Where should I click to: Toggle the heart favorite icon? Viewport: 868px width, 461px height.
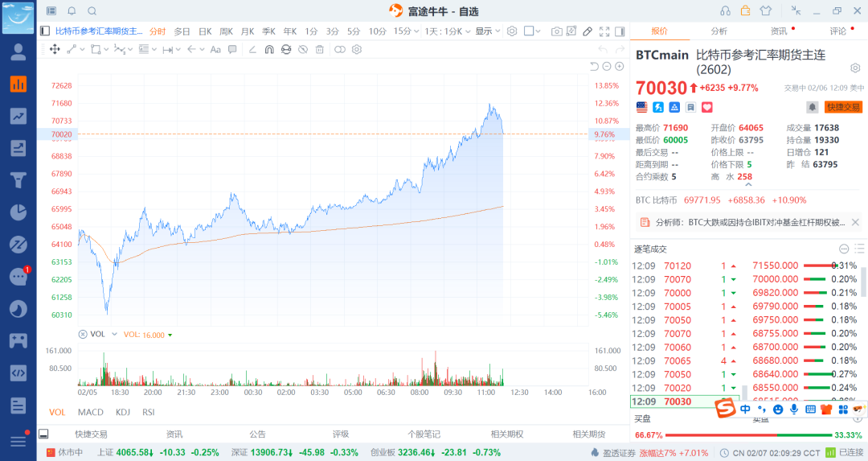tap(707, 107)
